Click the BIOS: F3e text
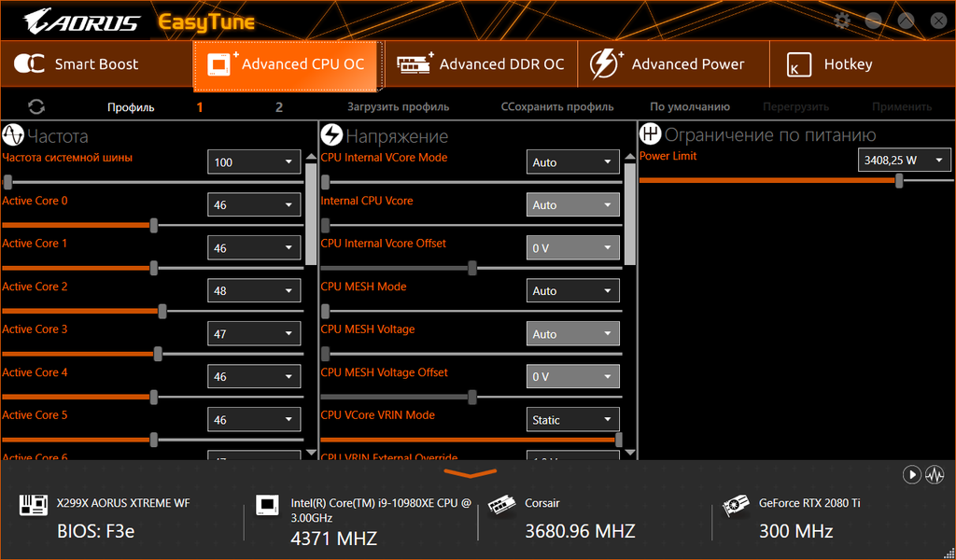Image resolution: width=956 pixels, height=560 pixels. (x=96, y=531)
